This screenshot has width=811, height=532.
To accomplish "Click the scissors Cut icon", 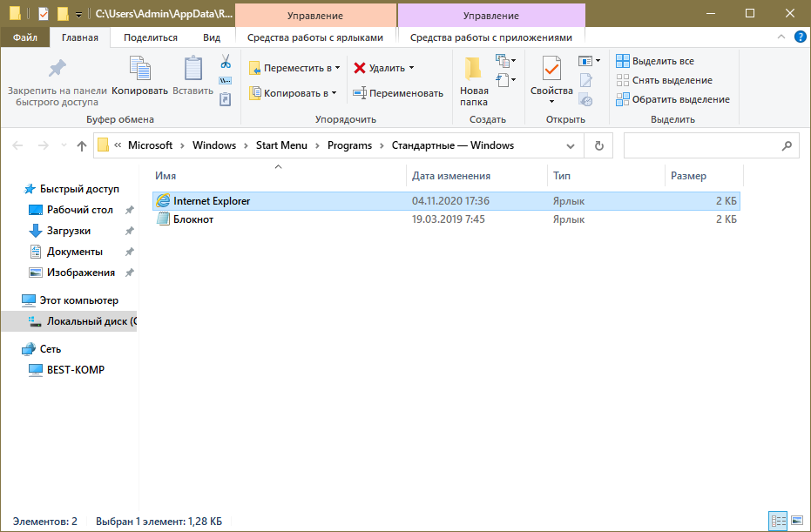I will pyautogui.click(x=225, y=62).
